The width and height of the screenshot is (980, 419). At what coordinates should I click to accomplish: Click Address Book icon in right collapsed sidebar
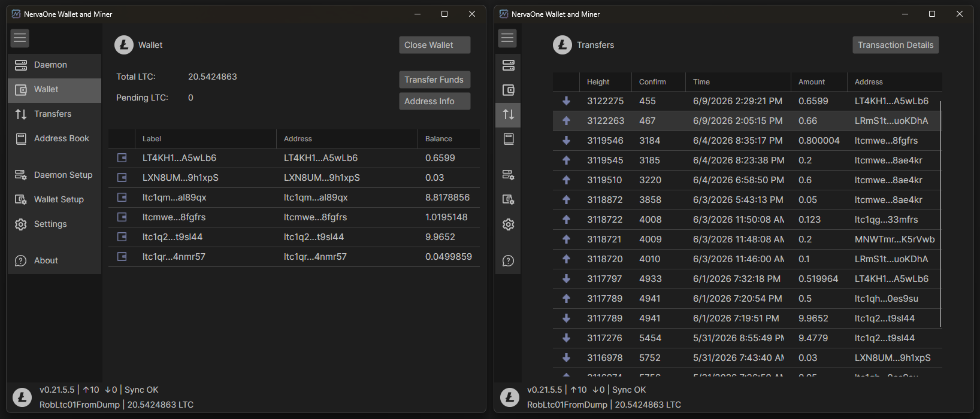(x=508, y=139)
